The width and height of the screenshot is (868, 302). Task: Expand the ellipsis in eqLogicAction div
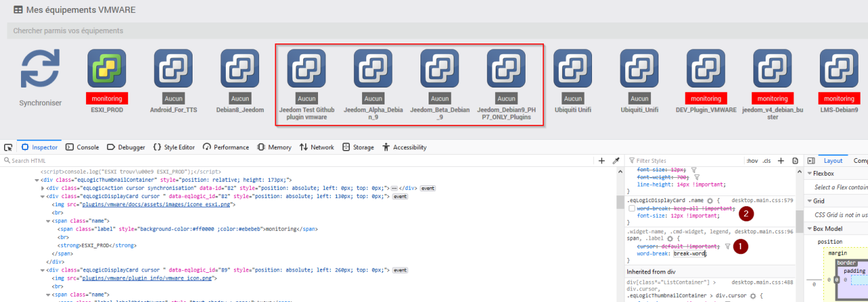click(x=394, y=187)
